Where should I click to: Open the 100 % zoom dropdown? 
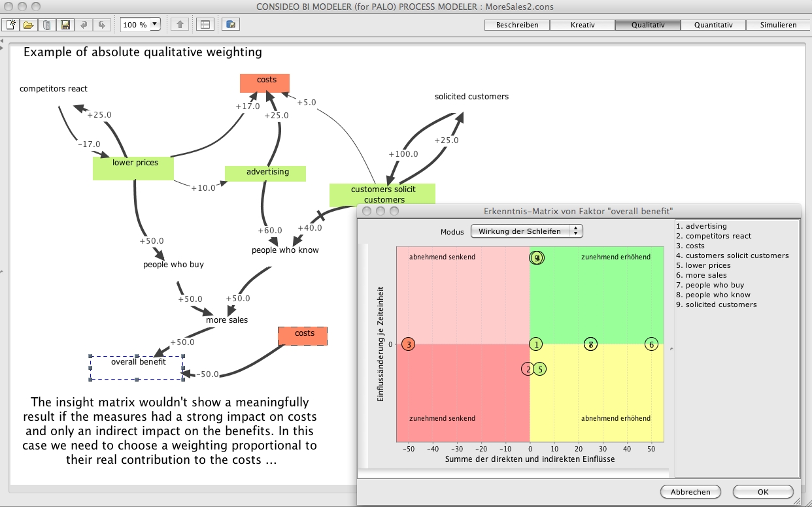(155, 25)
